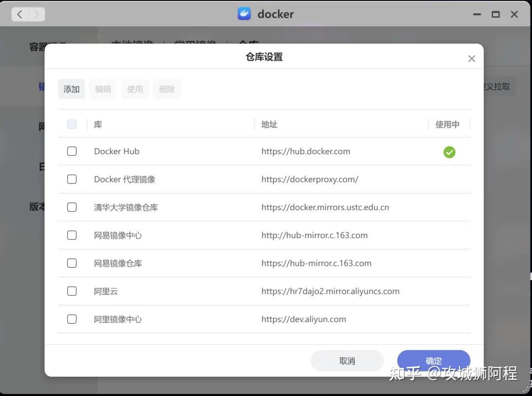The width and height of the screenshot is (532, 396).
Task: Check the 阿里镜像中心 checkbox
Action: pyautogui.click(x=72, y=319)
